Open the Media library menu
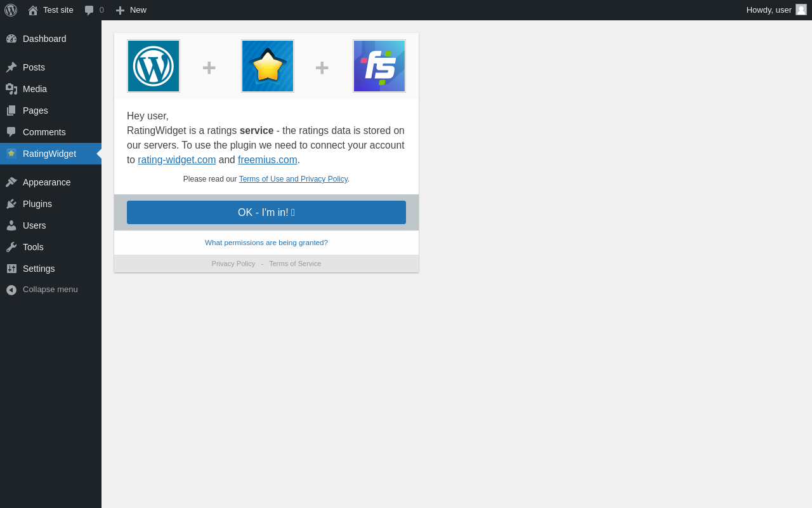Image resolution: width=812 pixels, height=508 pixels. click(x=51, y=89)
